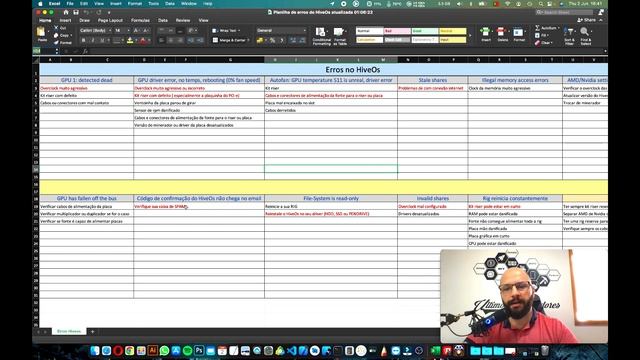Viewport: 640px width, 360px height.
Task: Apply the Neutral cell style
Action: tap(453, 31)
